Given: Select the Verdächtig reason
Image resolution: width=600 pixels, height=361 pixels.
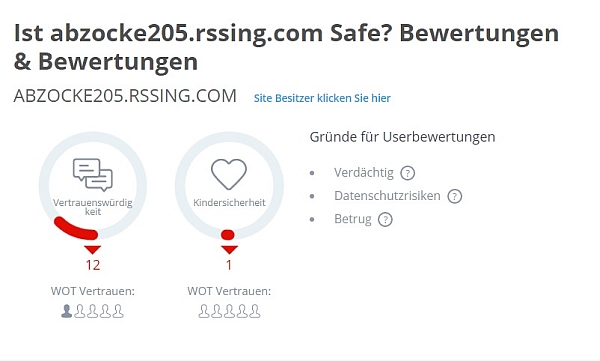Looking at the screenshot, I should [364, 173].
